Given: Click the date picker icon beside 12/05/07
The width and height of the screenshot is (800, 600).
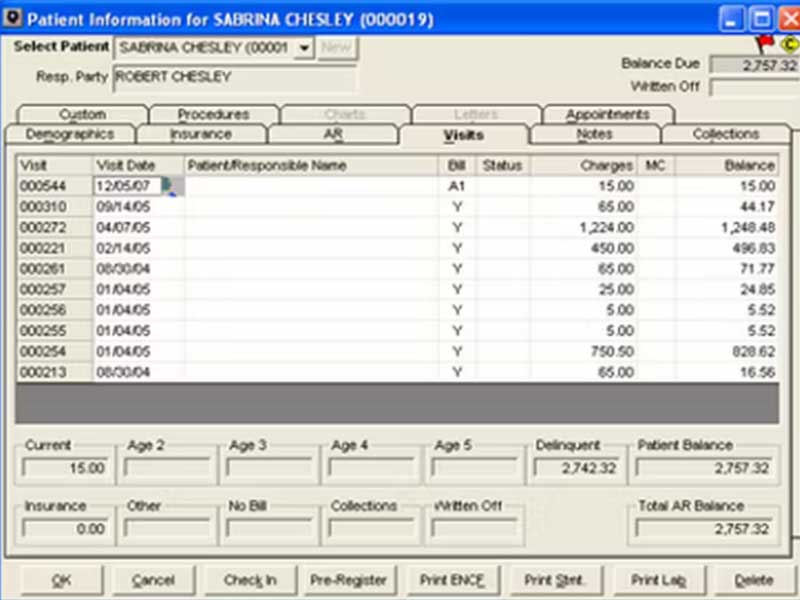Looking at the screenshot, I should [x=172, y=186].
